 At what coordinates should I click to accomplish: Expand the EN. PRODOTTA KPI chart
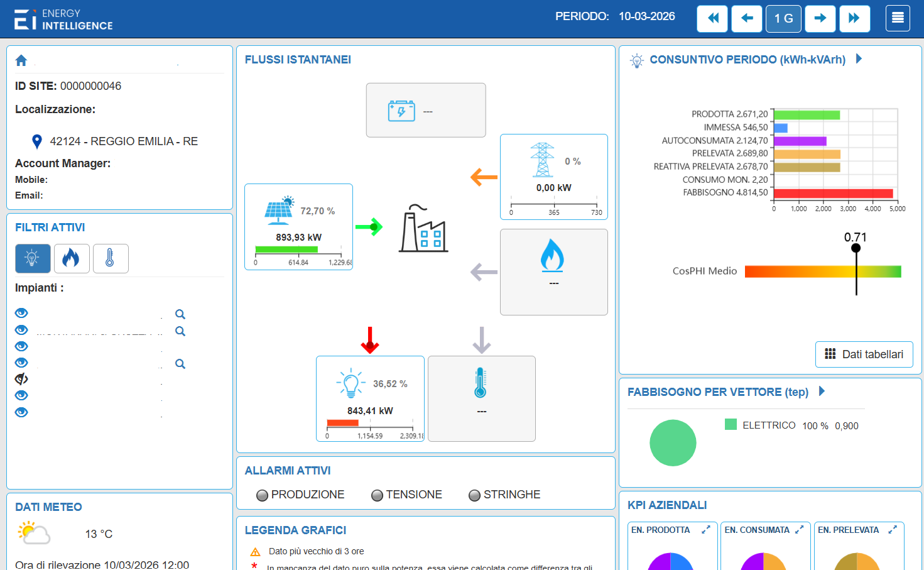(706, 530)
